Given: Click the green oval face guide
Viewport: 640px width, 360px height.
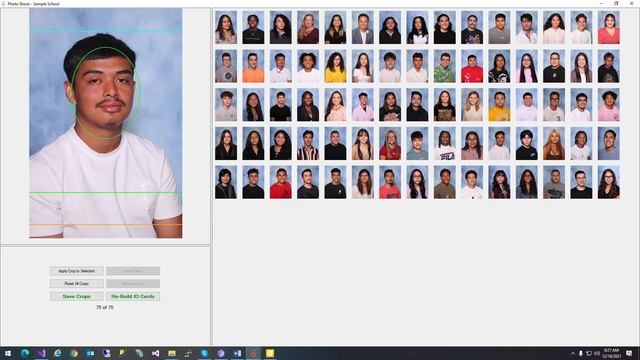Looking at the screenshot, I should [106, 93].
